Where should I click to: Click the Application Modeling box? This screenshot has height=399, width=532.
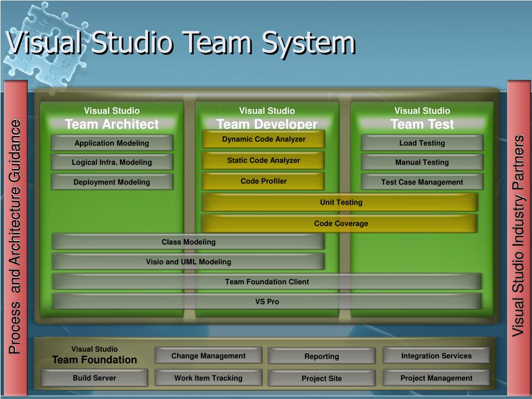tap(112, 143)
